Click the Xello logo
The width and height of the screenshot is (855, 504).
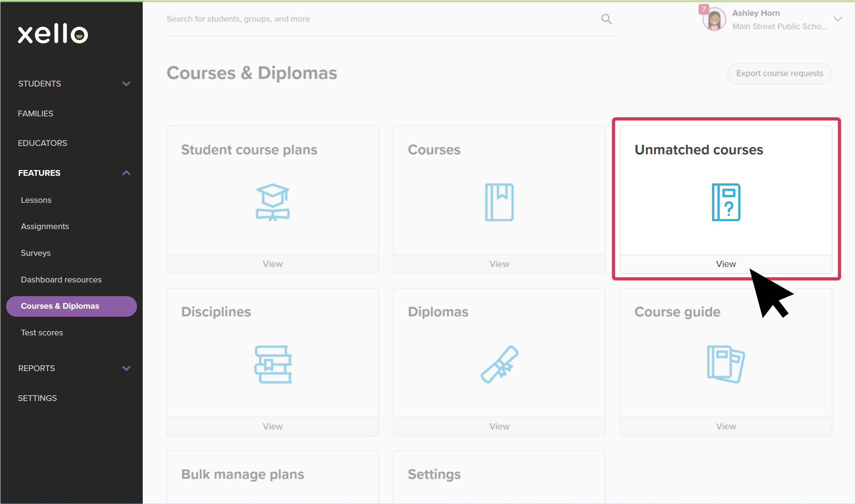[x=53, y=34]
